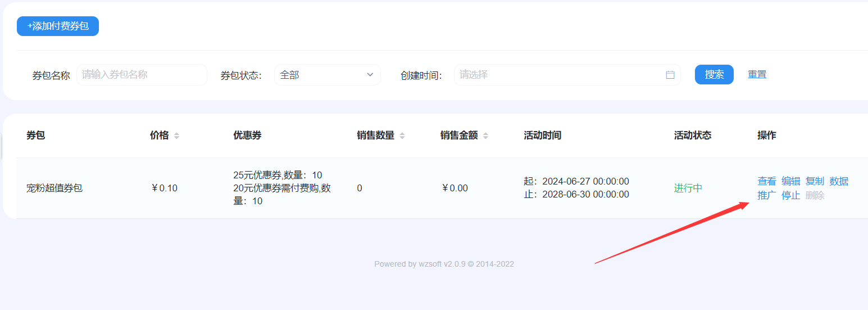
Task: Click 数据 for 宠粉超值券包
Action: point(839,181)
